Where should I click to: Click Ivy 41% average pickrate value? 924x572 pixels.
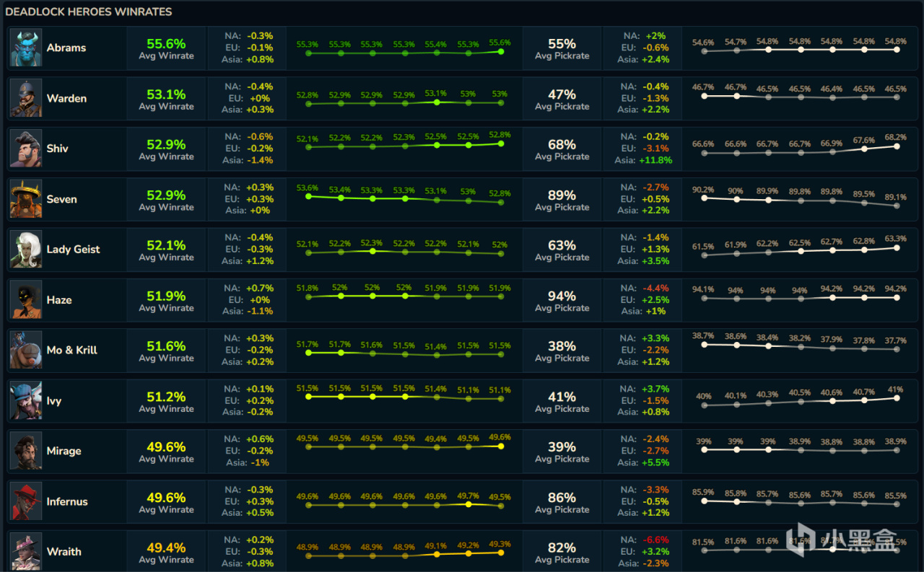pos(562,397)
